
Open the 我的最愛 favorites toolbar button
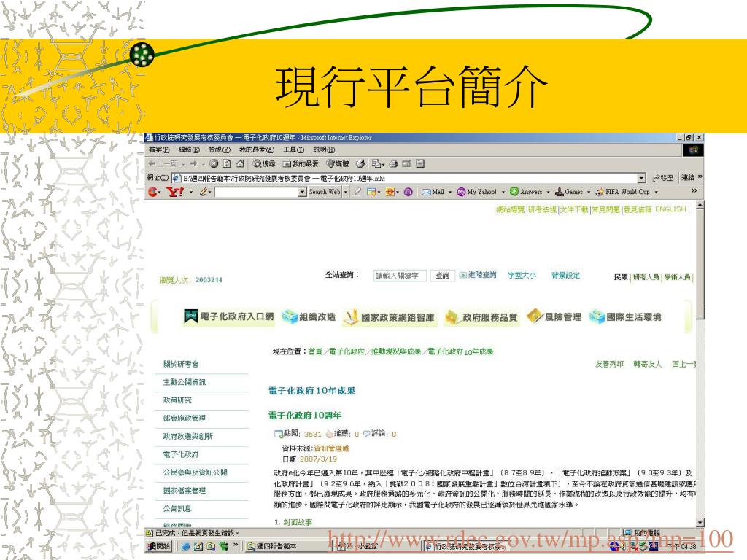pos(300,164)
